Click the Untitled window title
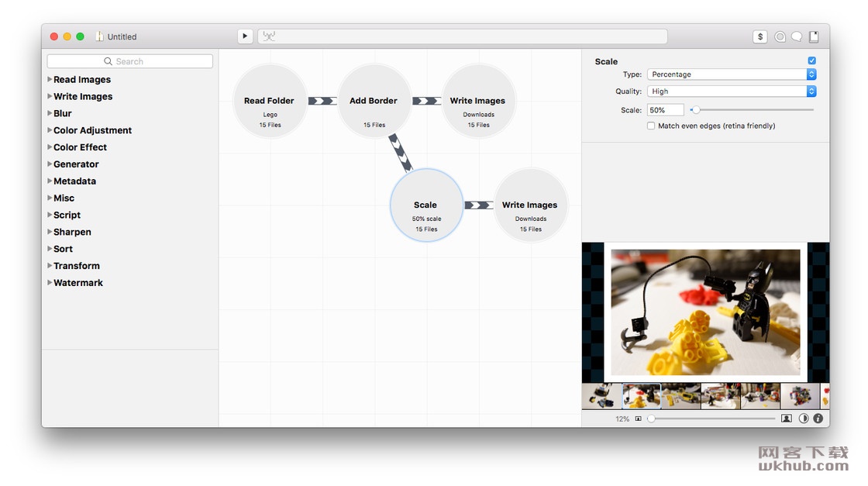The width and height of the screenshot is (868, 486). (x=122, y=36)
